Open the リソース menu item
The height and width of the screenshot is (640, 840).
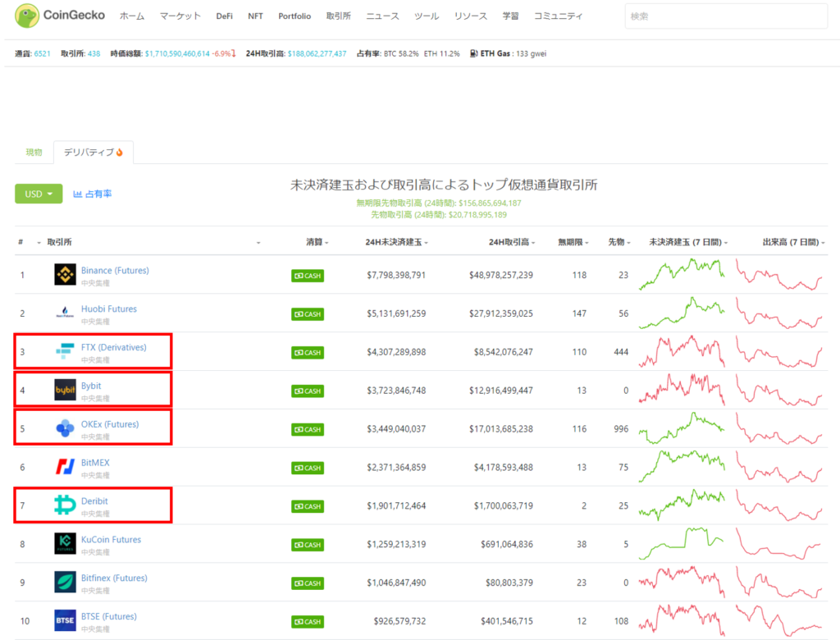tap(471, 16)
